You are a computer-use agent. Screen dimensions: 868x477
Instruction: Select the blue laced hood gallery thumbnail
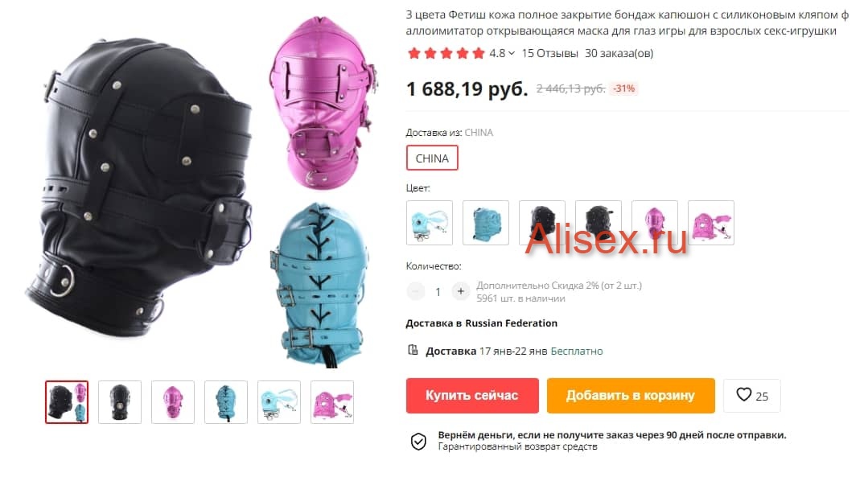coord(226,402)
